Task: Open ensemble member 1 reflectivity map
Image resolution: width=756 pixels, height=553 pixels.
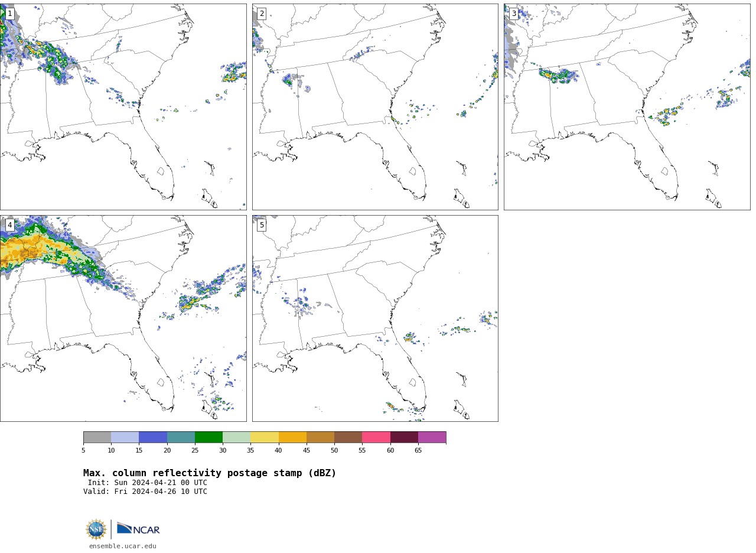Action: (123, 106)
